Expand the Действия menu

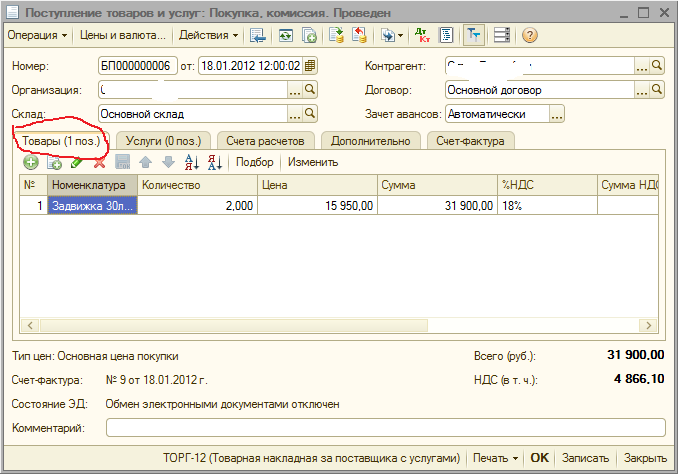(x=208, y=35)
